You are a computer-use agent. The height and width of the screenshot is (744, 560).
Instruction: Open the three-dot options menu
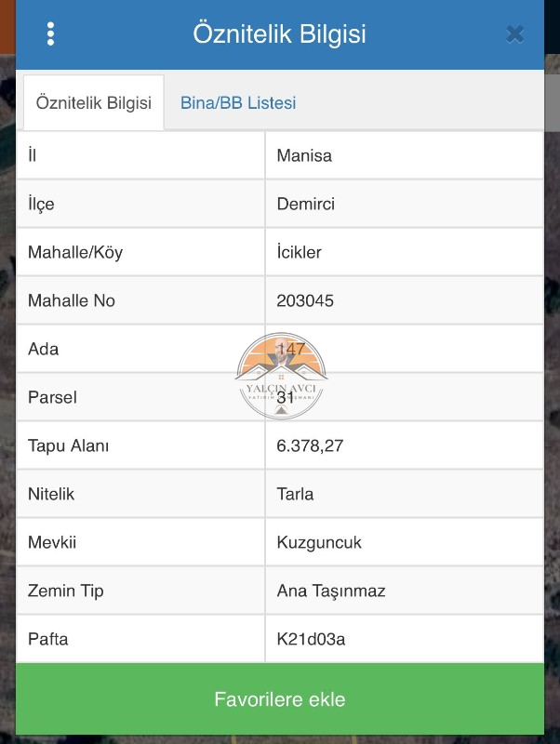click(50, 34)
